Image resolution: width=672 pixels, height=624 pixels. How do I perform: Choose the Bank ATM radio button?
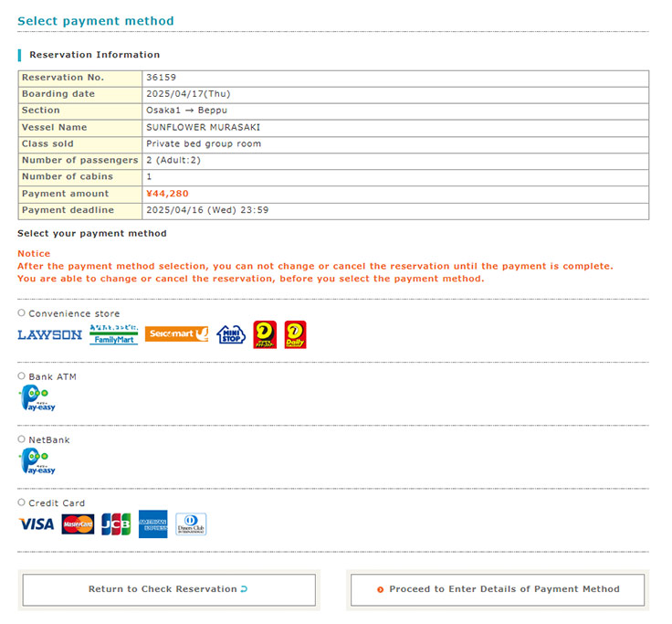(x=22, y=376)
